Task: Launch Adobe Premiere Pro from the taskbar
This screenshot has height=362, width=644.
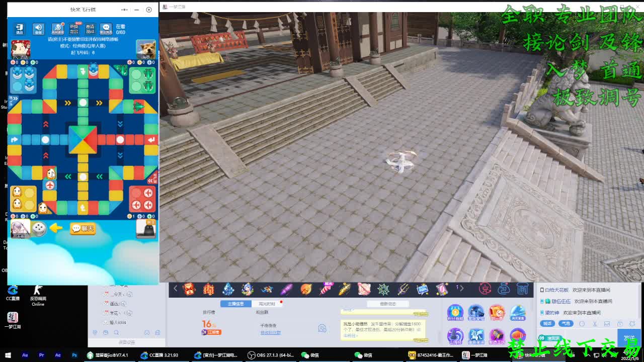Action: pos(41,355)
